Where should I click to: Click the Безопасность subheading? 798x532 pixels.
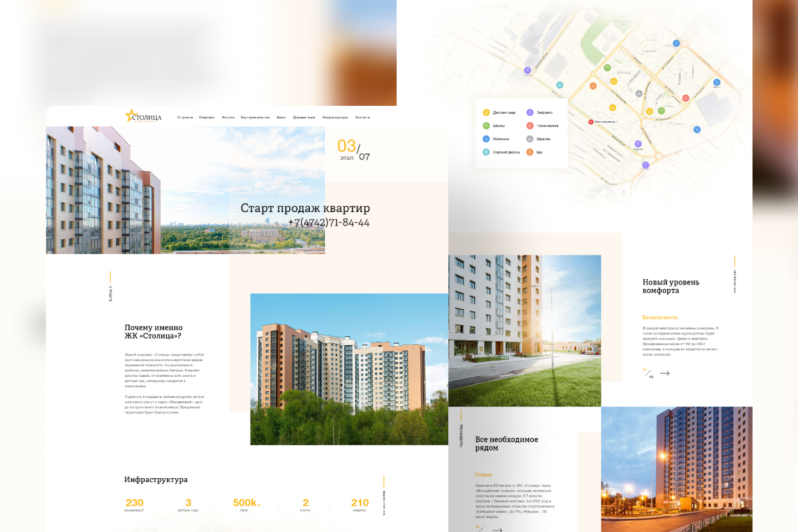pyautogui.click(x=660, y=318)
